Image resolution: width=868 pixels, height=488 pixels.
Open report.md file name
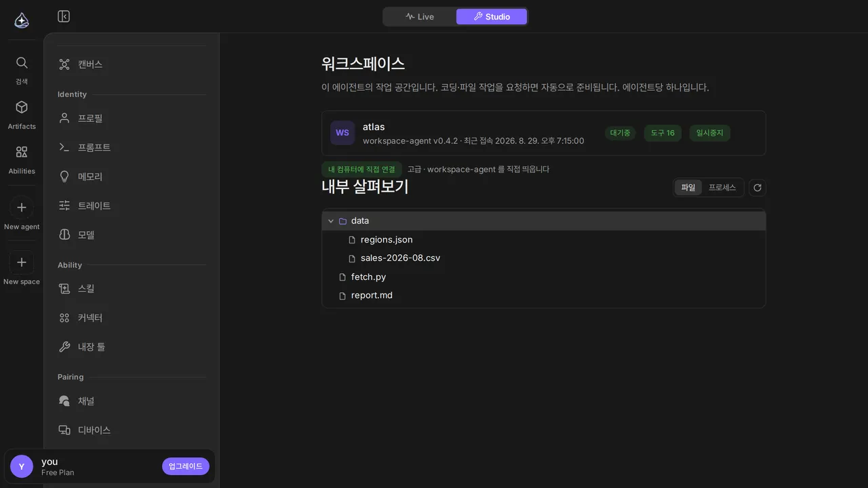[x=372, y=296]
